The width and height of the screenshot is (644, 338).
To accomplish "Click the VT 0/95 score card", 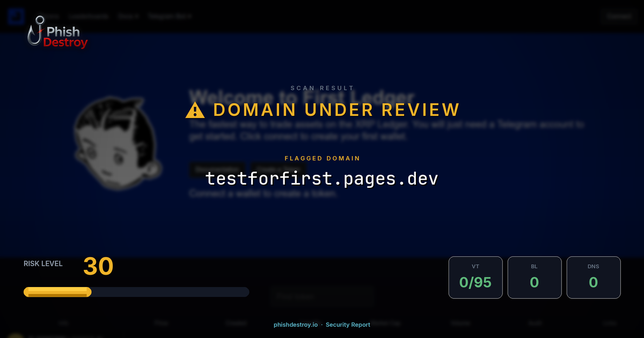I will [475, 277].
